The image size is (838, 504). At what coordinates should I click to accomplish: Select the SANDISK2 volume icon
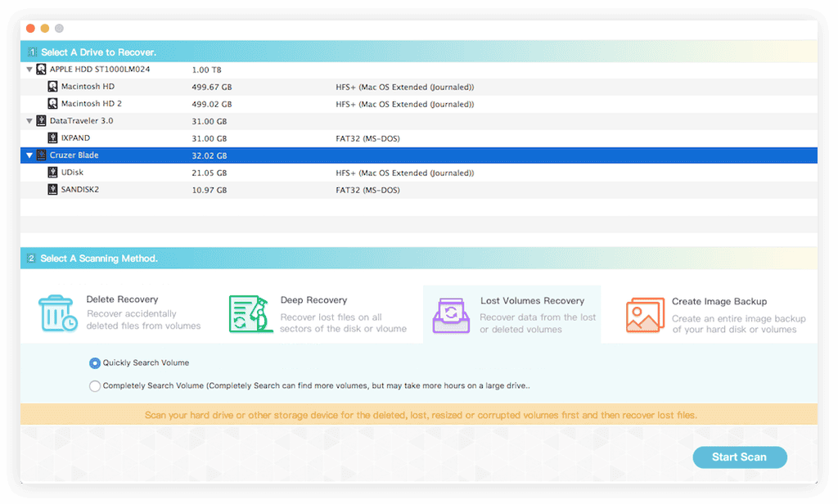pyautogui.click(x=51, y=189)
